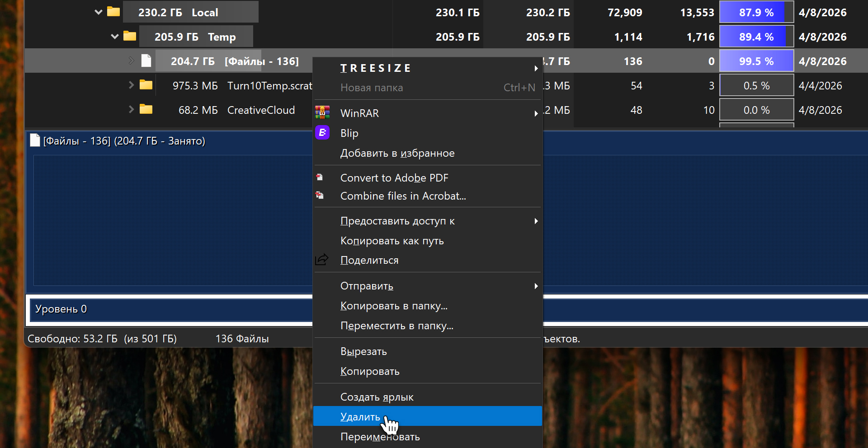Image resolution: width=868 pixels, height=448 pixels.
Task: Select Копировать как путь menu entry
Action: [x=392, y=241]
